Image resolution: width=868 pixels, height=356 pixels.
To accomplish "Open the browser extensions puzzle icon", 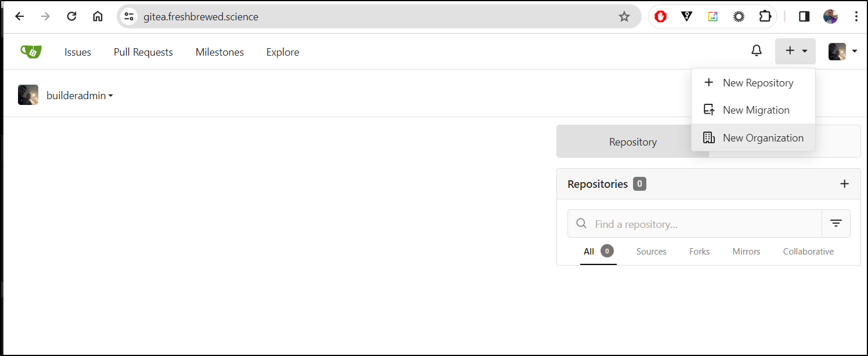I will [x=765, y=16].
